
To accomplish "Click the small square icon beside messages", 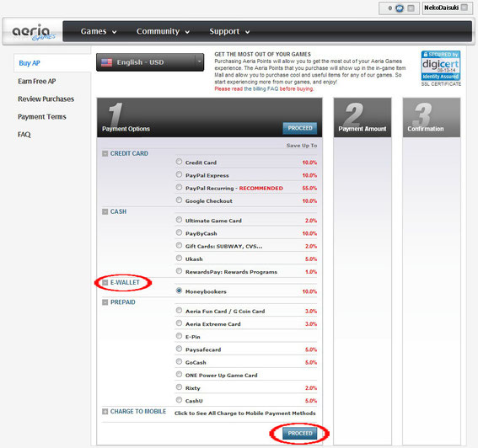I will (411, 8).
